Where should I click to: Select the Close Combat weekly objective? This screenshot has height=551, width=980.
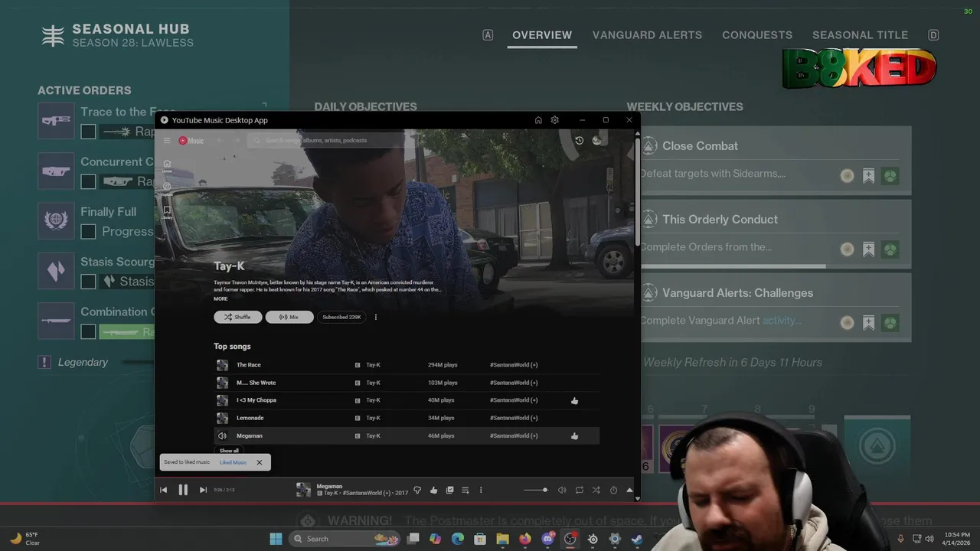pyautogui.click(x=776, y=160)
